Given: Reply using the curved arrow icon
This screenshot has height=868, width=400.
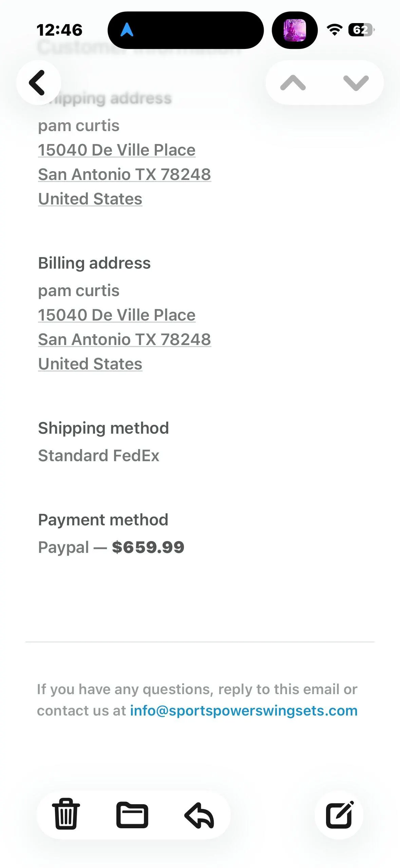Looking at the screenshot, I should click(199, 815).
